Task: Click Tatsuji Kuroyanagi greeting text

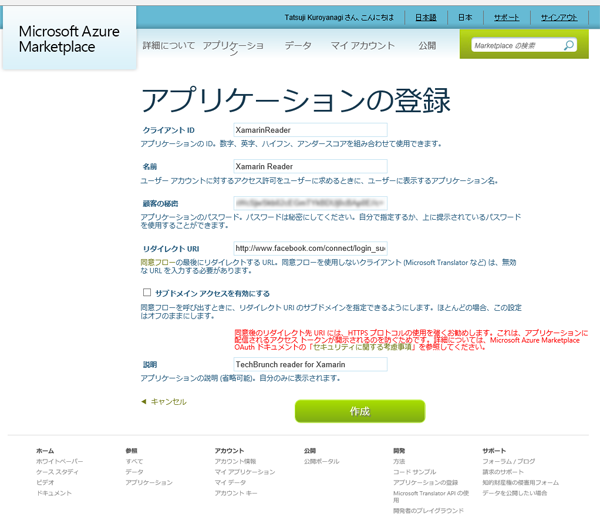Action: point(339,18)
